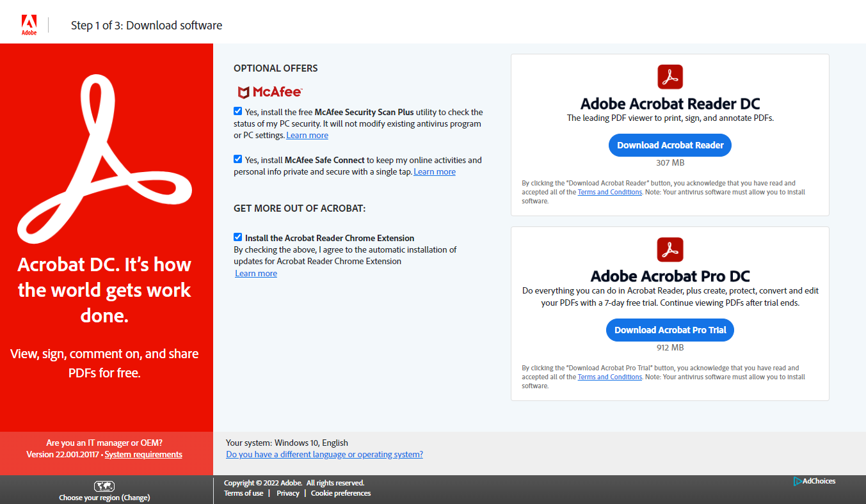Click 'Your system: Windows 10, English' text
The width and height of the screenshot is (866, 504).
tap(287, 443)
